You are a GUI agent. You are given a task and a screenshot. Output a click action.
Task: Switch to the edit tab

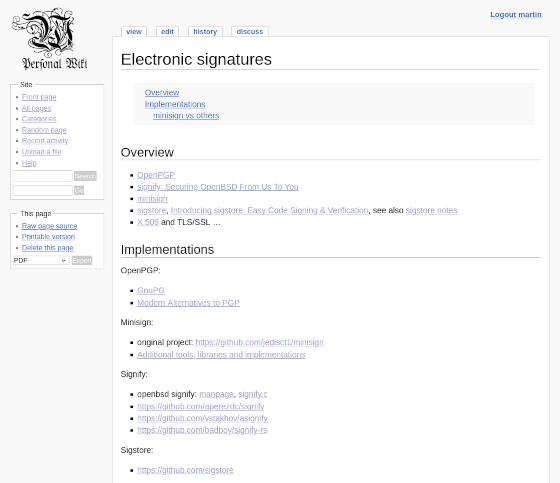167,32
